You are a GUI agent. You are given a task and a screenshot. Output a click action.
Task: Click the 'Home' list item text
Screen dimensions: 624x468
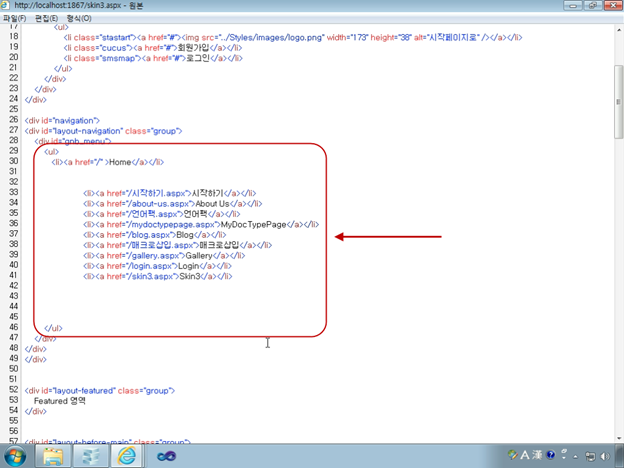click(120, 162)
